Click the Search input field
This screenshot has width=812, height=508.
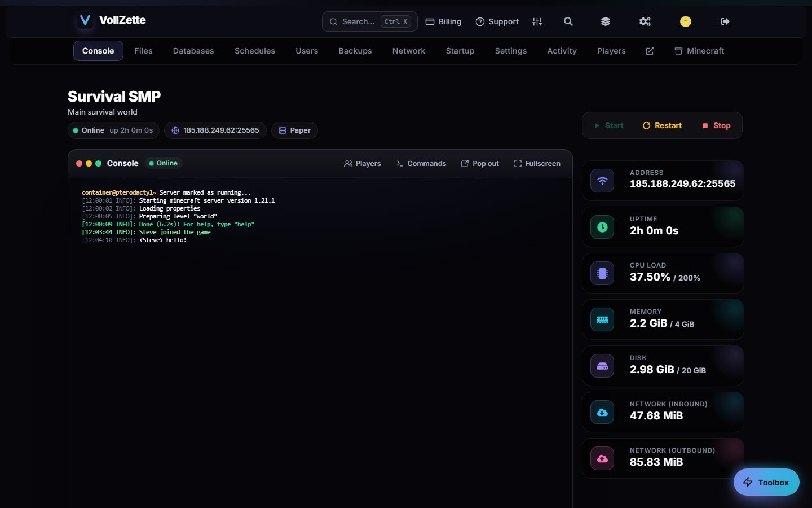(370, 21)
